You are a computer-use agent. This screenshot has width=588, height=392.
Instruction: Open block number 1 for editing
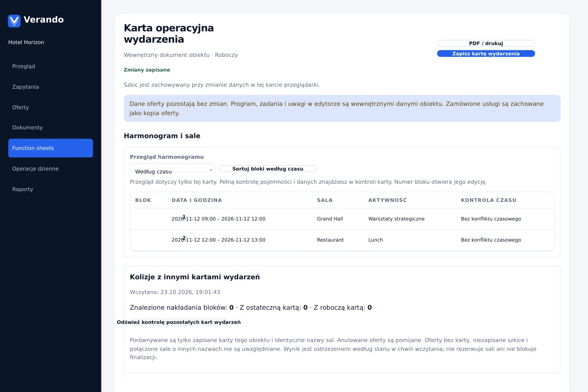click(184, 217)
